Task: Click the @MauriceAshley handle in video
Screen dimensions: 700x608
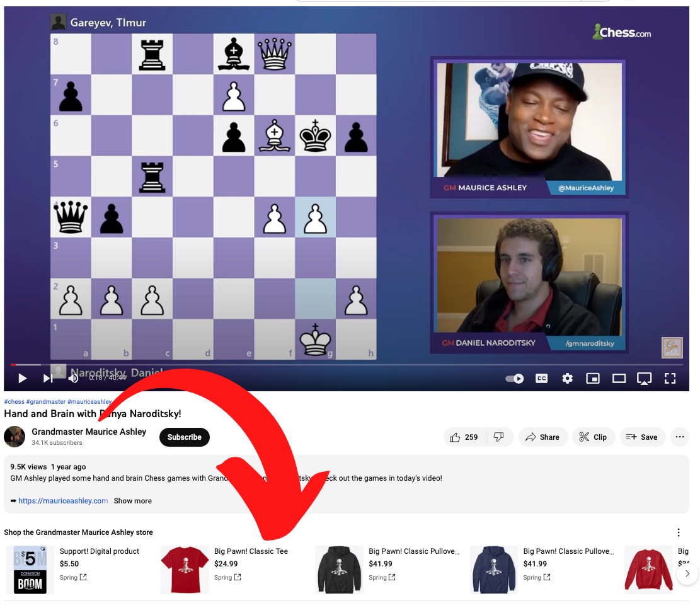Action: (x=586, y=188)
